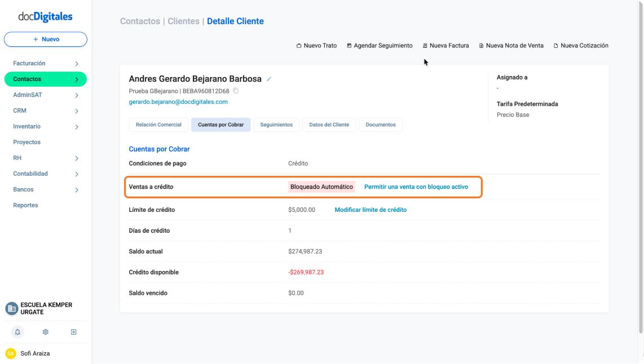Click the Contactos breadcrumb
The image size is (644, 364).
click(140, 21)
